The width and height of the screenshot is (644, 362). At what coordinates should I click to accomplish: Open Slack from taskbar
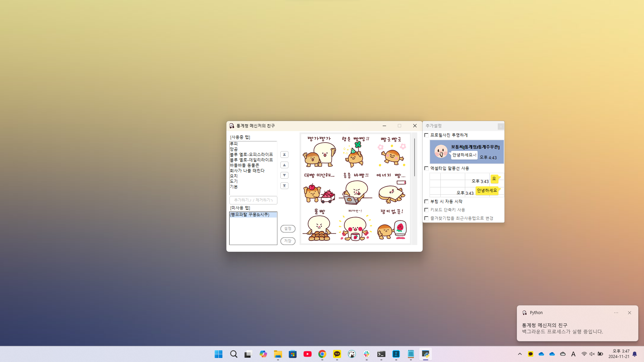coord(366,354)
